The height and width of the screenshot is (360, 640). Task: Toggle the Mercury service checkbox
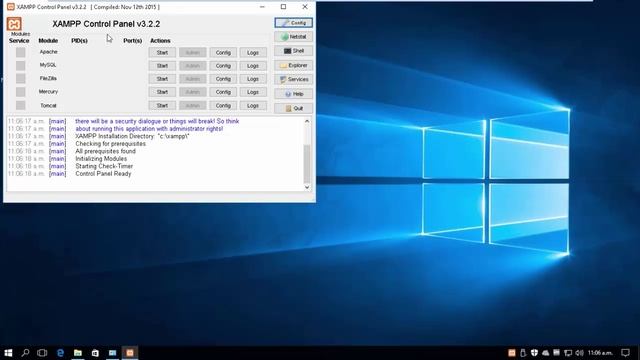[20, 92]
